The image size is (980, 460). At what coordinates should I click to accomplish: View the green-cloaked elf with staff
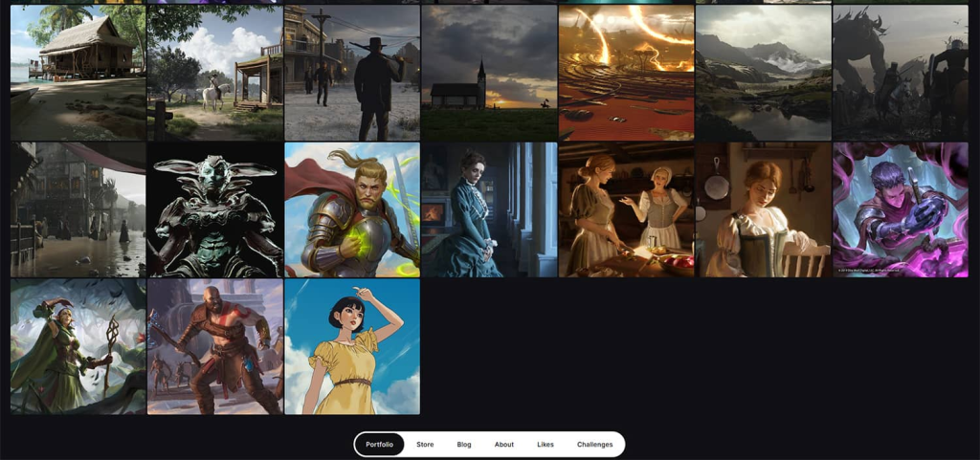pos(78,346)
